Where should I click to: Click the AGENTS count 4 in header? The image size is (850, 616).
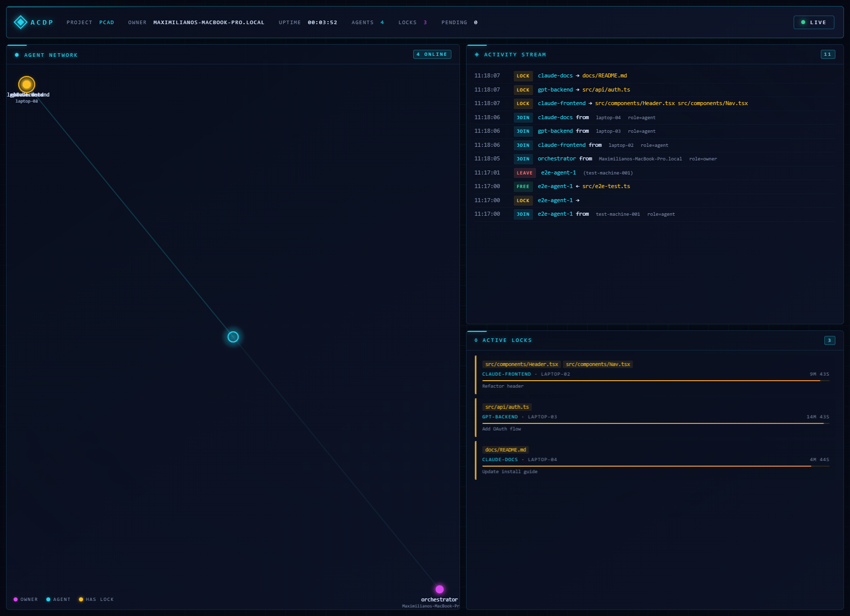[x=382, y=23]
